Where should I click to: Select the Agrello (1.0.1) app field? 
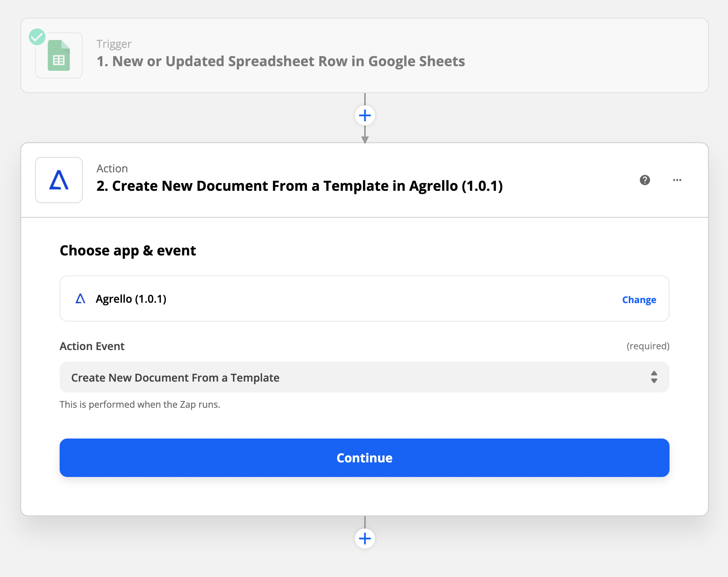point(365,299)
